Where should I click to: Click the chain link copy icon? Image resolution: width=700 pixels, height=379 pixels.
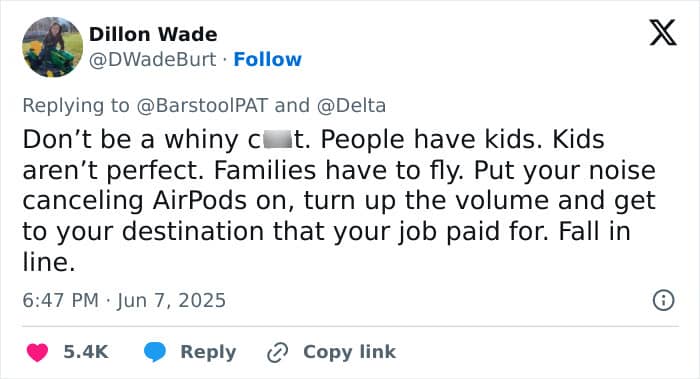coord(277,353)
